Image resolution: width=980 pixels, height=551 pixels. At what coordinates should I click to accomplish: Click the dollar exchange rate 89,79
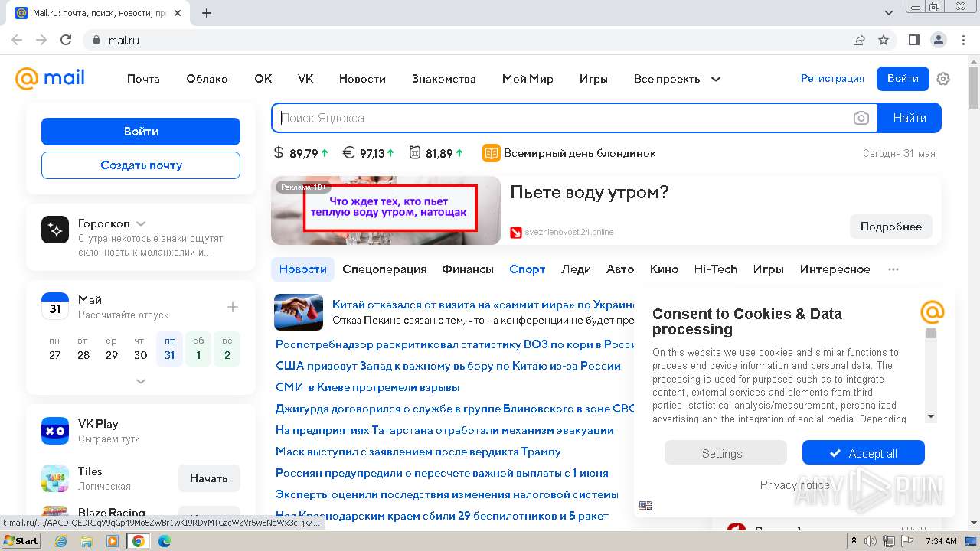(301, 153)
